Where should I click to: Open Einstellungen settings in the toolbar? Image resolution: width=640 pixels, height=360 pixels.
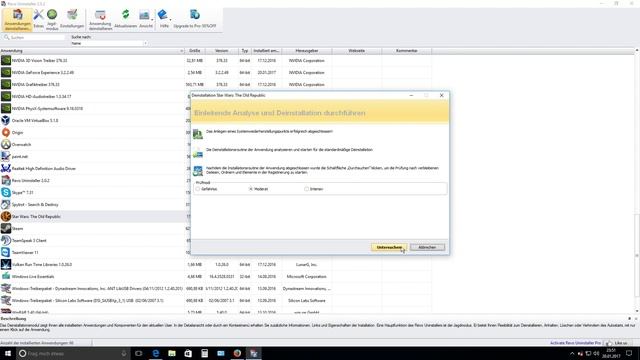click(x=72, y=19)
